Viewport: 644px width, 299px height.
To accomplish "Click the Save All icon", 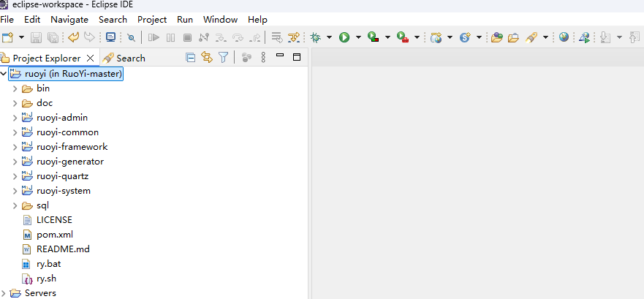I will [53, 38].
